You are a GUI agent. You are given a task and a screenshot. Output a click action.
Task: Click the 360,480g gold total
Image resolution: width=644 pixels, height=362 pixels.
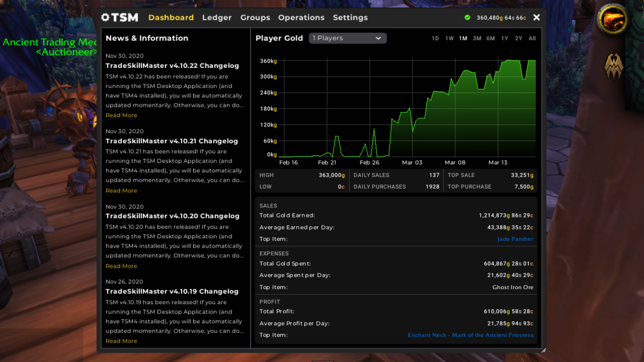(x=501, y=18)
